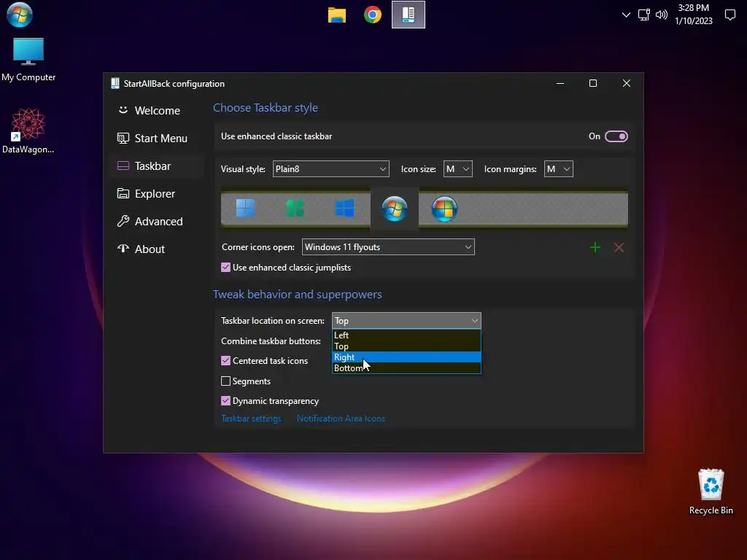
Task: Go to the Explorer section
Action: [157, 194]
